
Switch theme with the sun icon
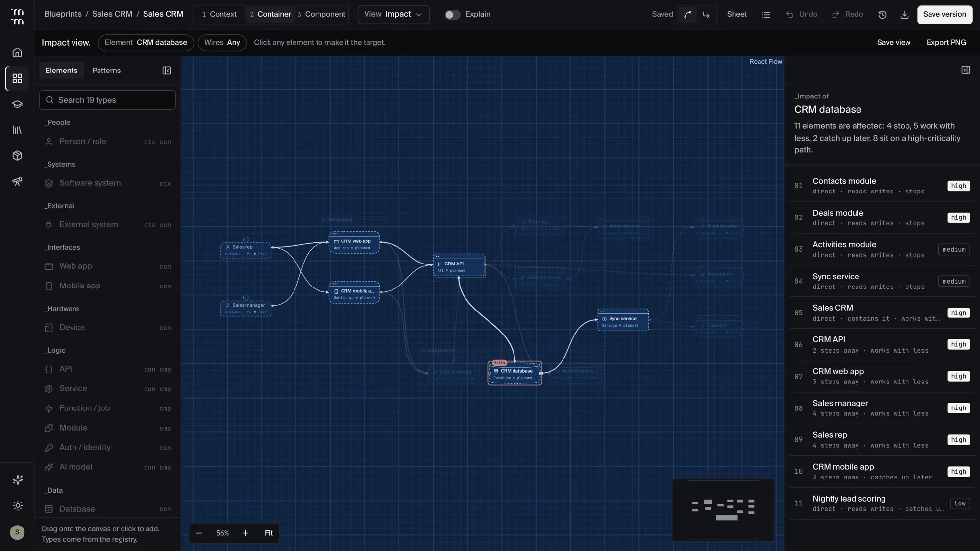pyautogui.click(x=18, y=506)
